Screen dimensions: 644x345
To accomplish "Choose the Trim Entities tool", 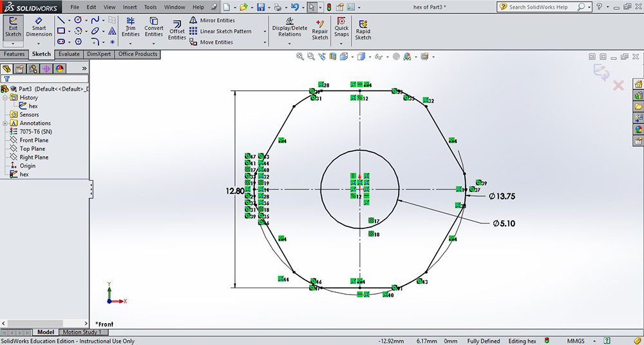I will point(131,28).
